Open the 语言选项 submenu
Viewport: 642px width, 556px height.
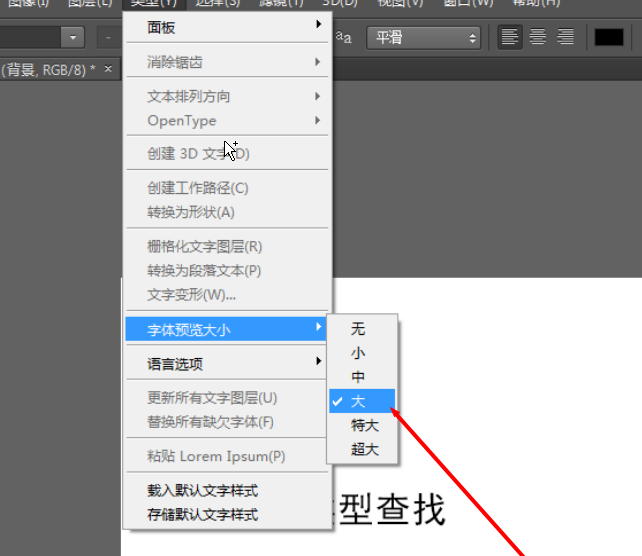[x=227, y=364]
